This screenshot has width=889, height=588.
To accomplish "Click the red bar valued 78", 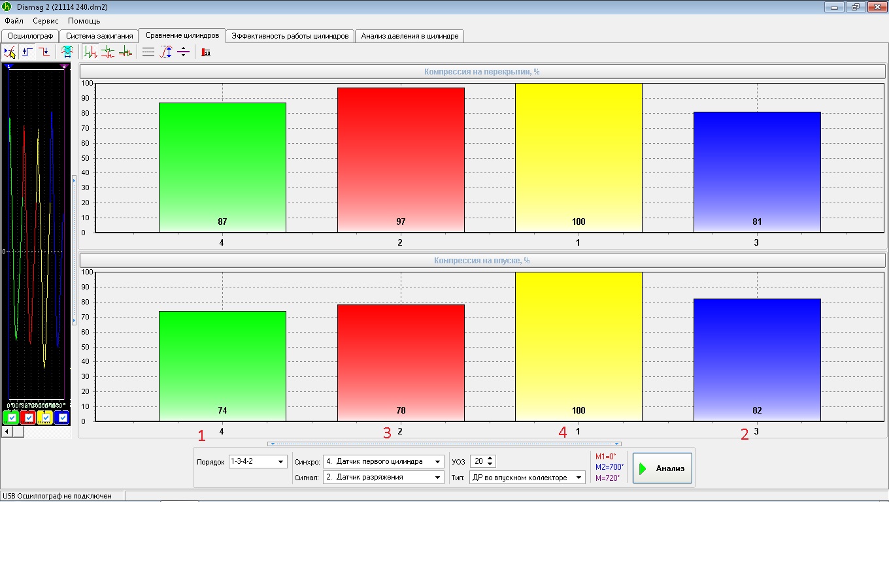I will [x=401, y=363].
